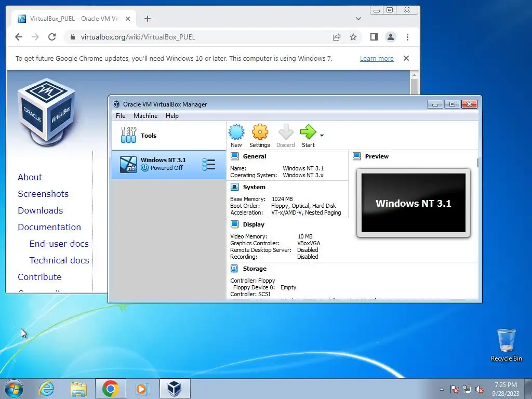Click the VirtualBox details pane scrollbar
Screen dimensions: 532x399
tap(478, 163)
